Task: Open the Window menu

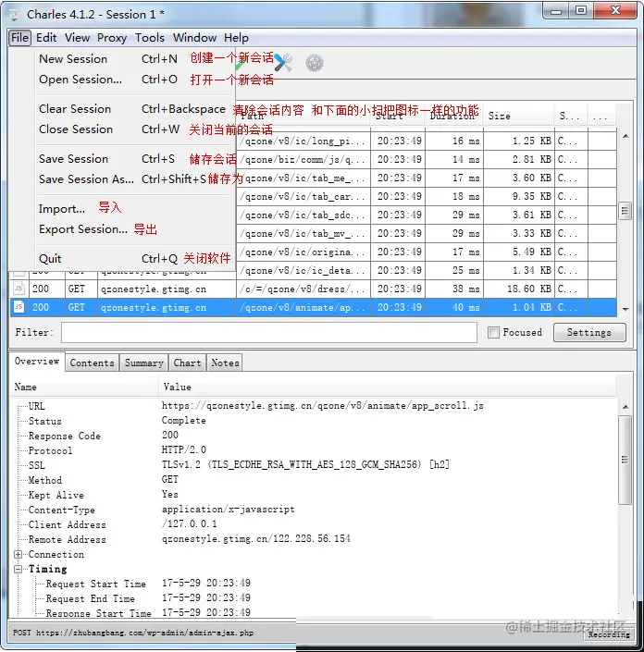Action: (x=194, y=38)
